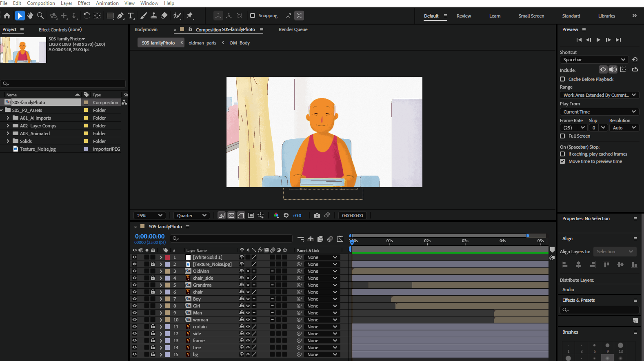This screenshot has width=644, height=361.
Task: Select the Rectangle shape tool
Action: pos(110,16)
